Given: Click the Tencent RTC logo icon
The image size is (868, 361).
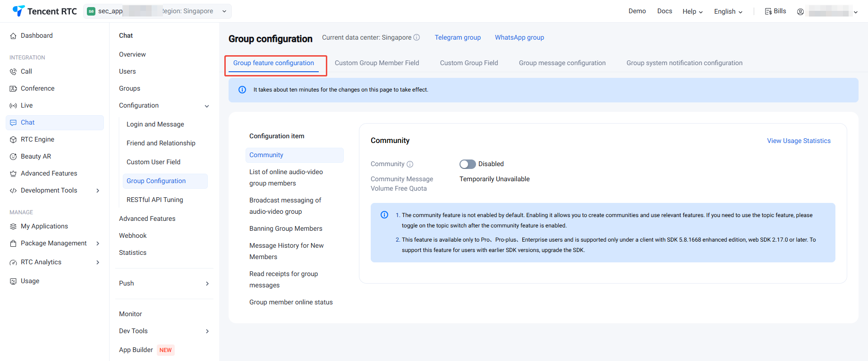Looking at the screenshot, I should click(18, 11).
